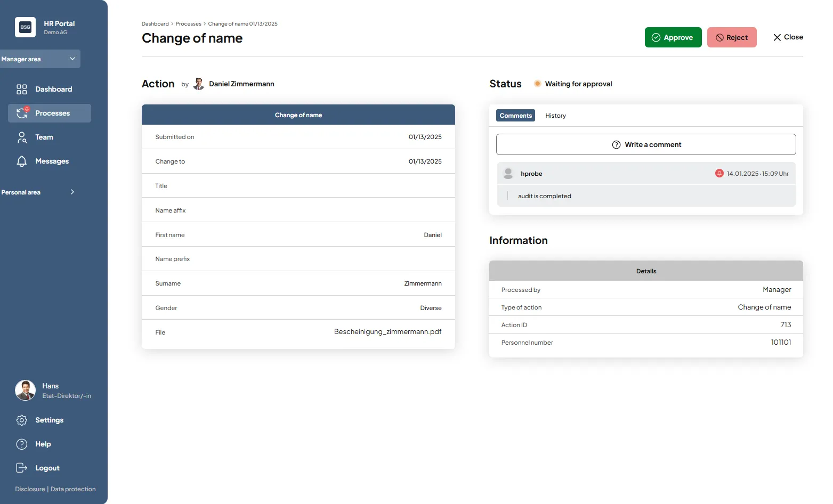Open Team using the person-search icon
833x504 pixels.
[22, 137]
